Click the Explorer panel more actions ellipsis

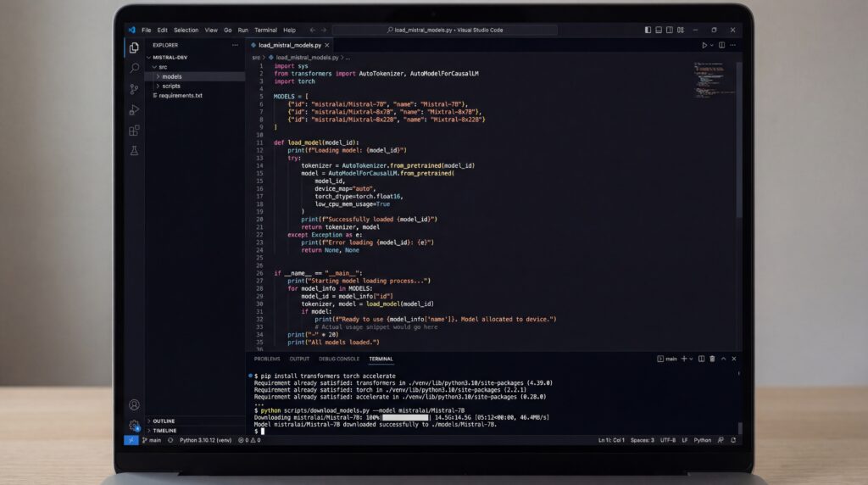[236, 46]
